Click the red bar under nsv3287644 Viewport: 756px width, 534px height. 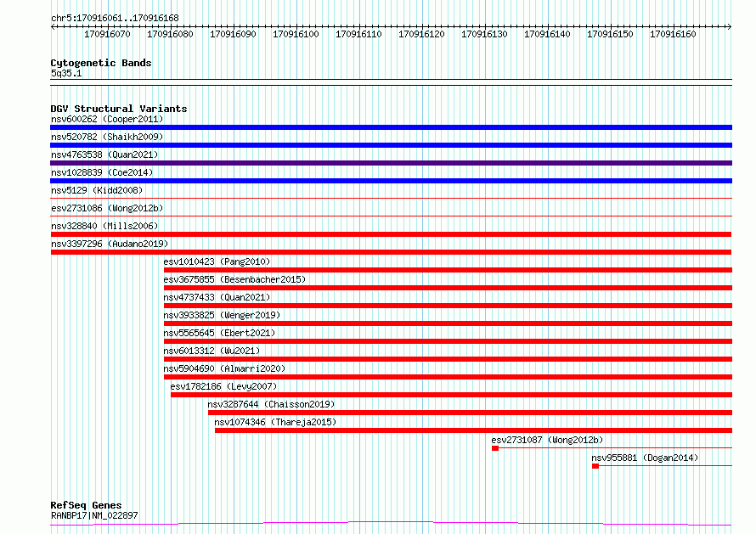click(x=470, y=413)
